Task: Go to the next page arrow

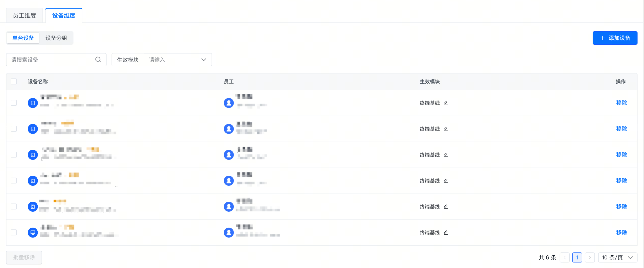Action: 590,257
